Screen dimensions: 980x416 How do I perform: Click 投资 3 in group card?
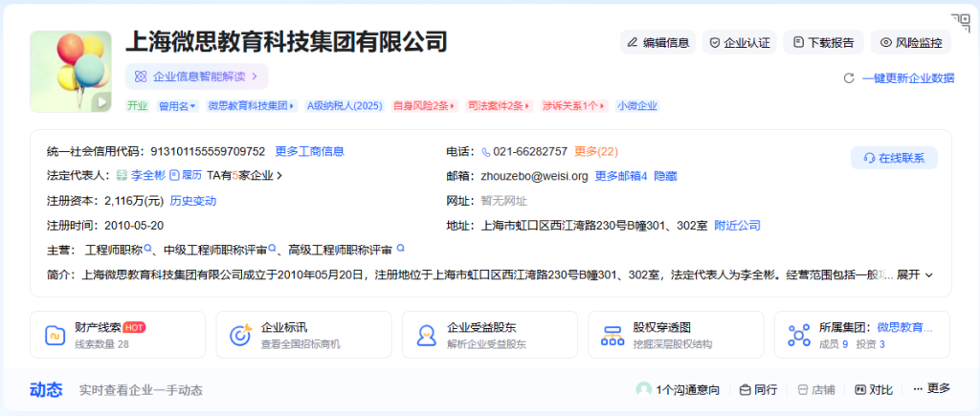click(870, 343)
